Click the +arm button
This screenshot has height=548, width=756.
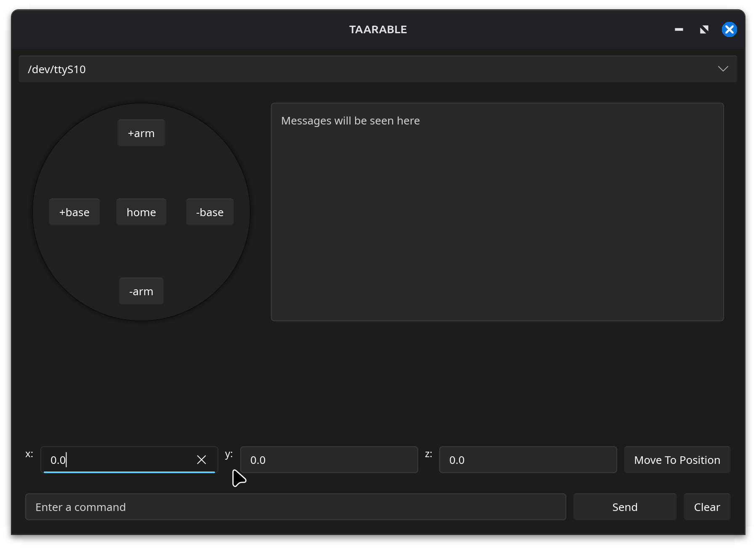coord(141,133)
